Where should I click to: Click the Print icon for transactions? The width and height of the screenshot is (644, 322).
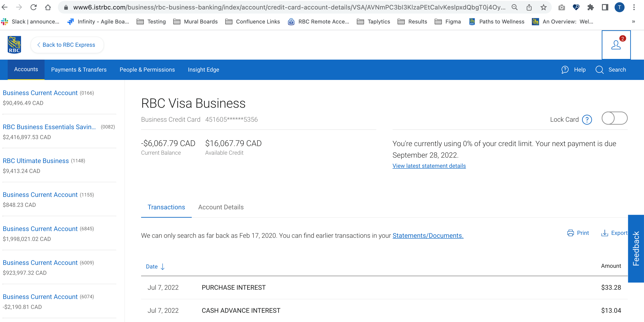(570, 233)
